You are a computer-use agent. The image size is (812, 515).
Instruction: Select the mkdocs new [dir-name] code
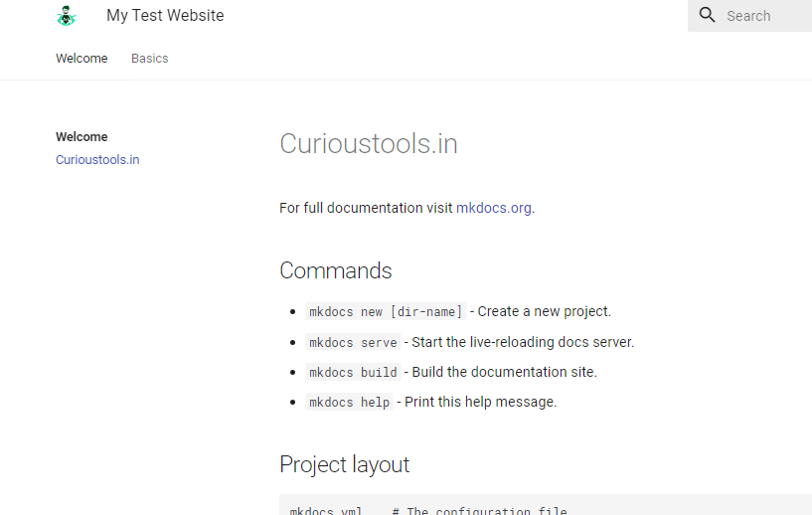(x=386, y=311)
